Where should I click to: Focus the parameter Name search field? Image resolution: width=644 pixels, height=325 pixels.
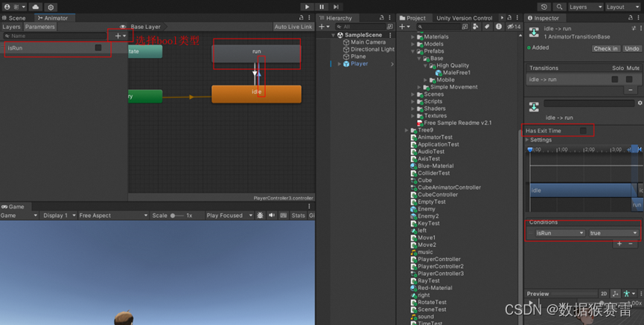pos(55,36)
